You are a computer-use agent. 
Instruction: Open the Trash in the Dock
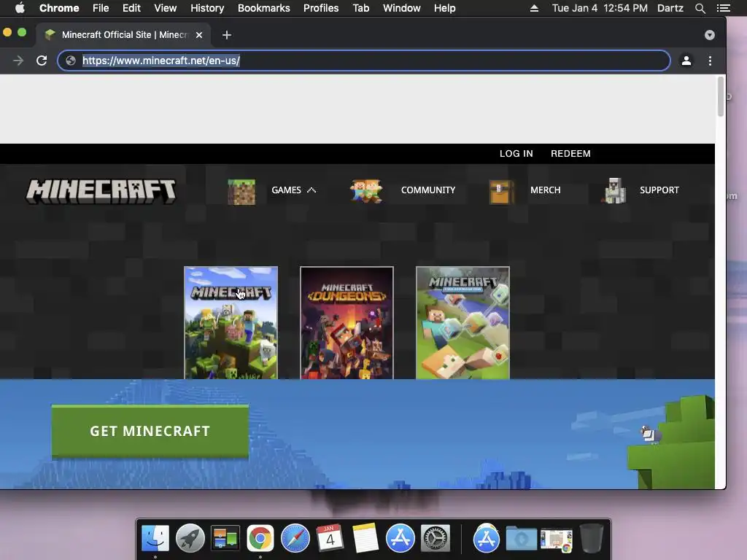click(591, 539)
